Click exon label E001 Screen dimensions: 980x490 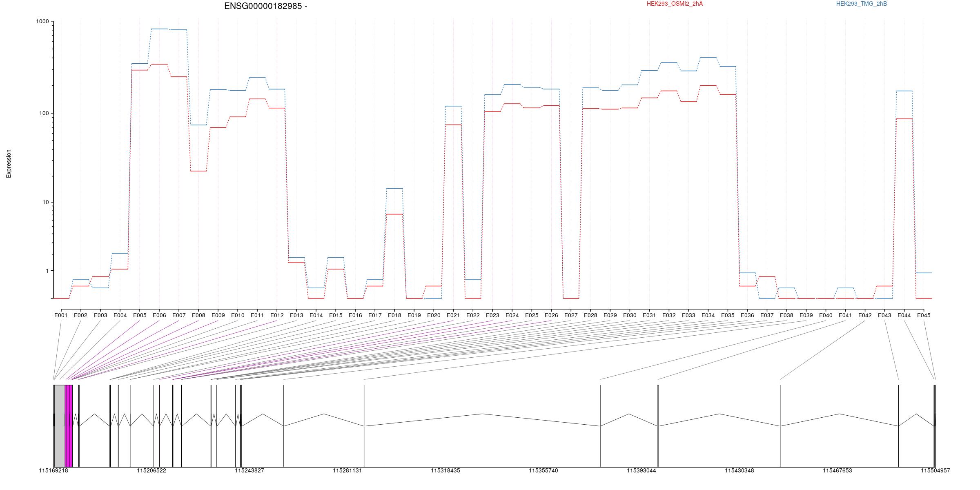[x=61, y=315]
